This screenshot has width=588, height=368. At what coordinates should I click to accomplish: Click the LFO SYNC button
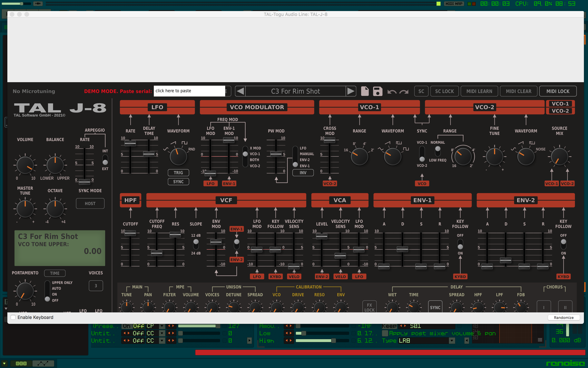(x=178, y=182)
